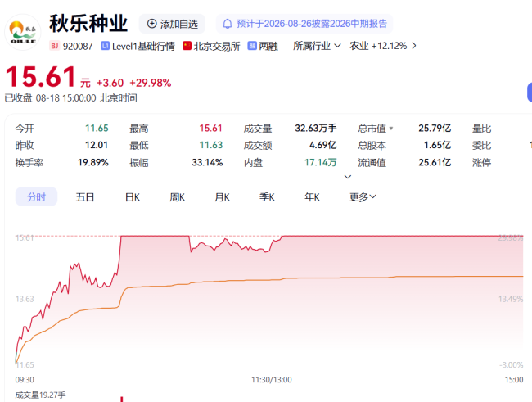Image resolution: width=532 pixels, height=402 pixels.
Task: Click the 13.49% percent axis label
Action: click(511, 299)
